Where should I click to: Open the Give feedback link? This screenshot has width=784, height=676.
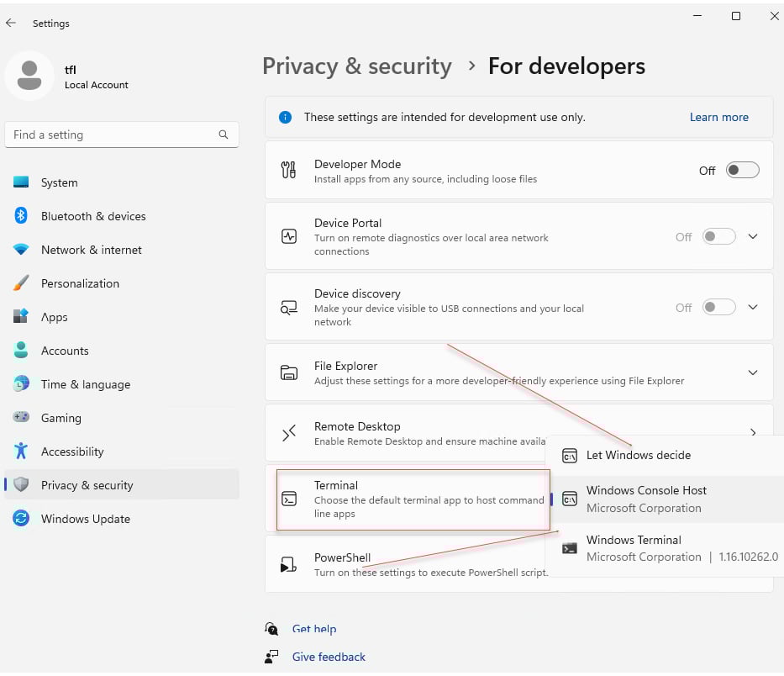tap(329, 657)
